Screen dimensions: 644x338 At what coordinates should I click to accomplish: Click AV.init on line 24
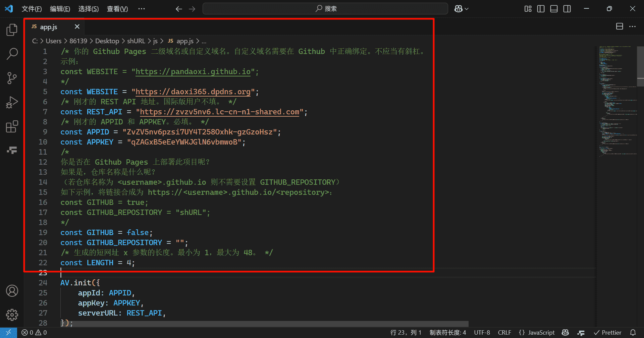click(76, 283)
